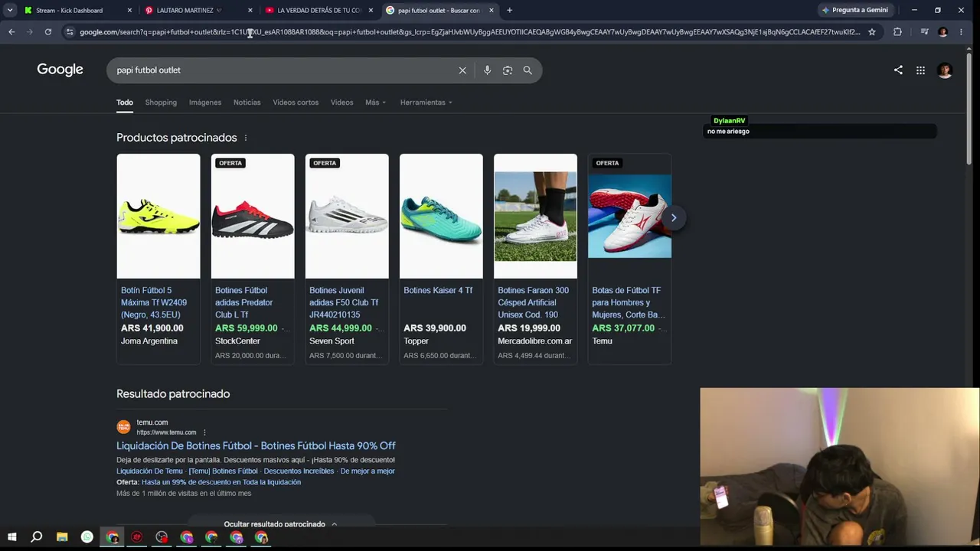Open the Temu Botas de Fútbol TF link

pos(629,302)
